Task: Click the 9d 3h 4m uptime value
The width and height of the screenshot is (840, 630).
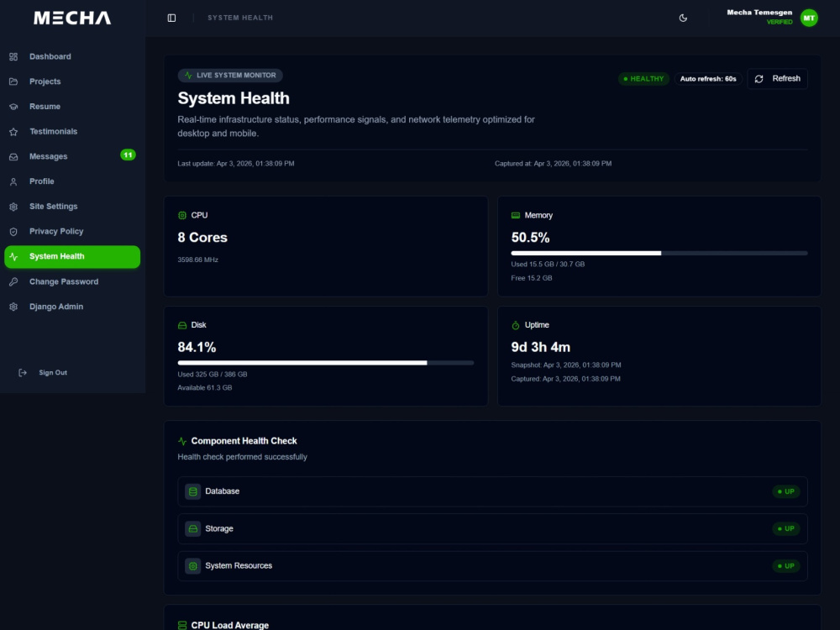Action: click(540, 347)
